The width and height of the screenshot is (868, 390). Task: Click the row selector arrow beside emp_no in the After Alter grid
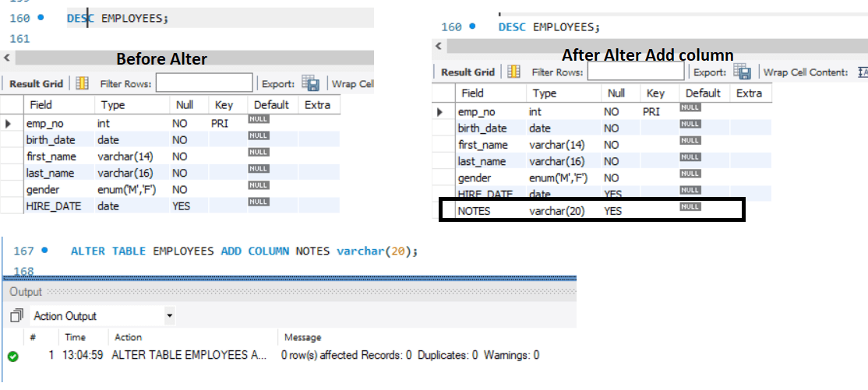tap(440, 112)
